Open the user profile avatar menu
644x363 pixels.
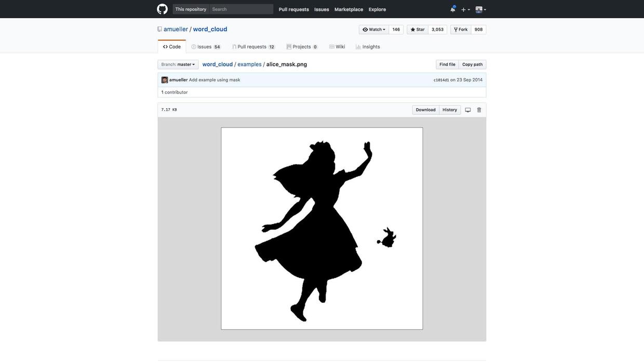[480, 9]
